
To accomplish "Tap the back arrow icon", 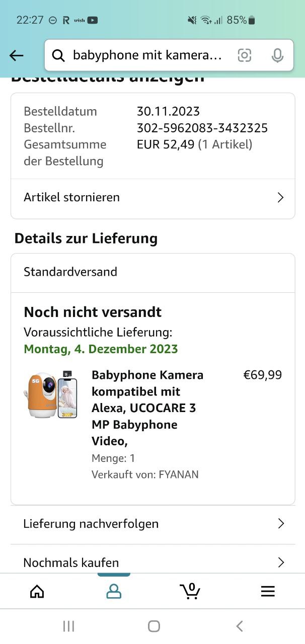I will (17, 55).
